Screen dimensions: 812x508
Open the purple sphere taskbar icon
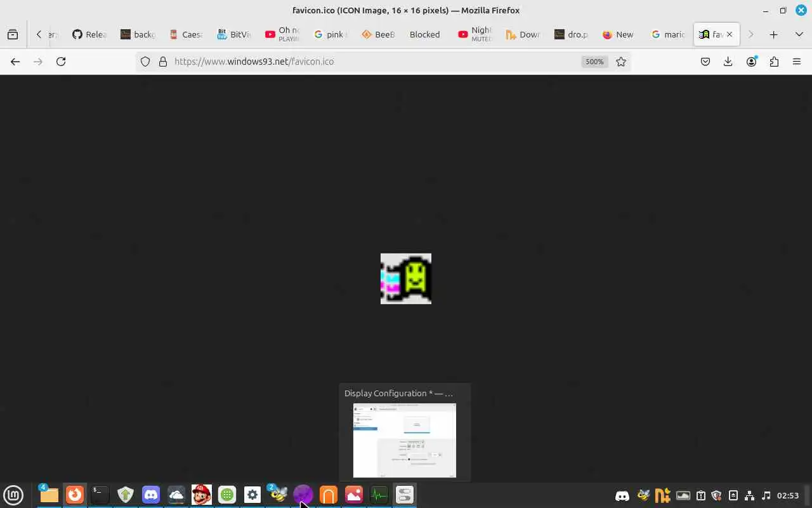(303, 495)
